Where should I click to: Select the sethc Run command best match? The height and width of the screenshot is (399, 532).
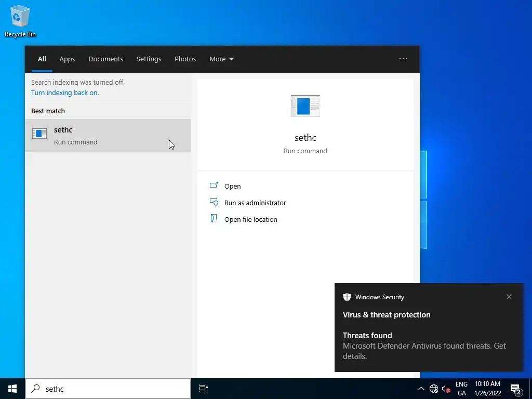coord(108,136)
